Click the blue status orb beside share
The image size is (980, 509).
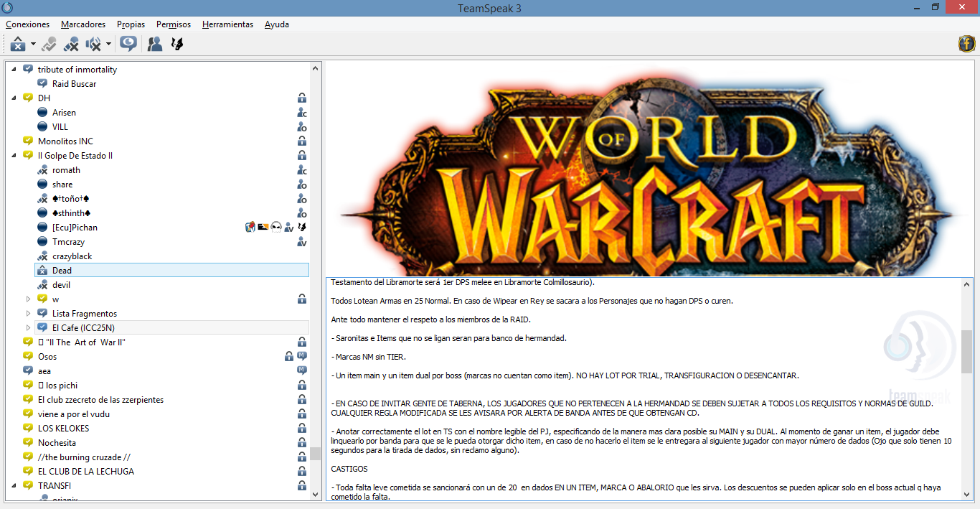pos(42,185)
